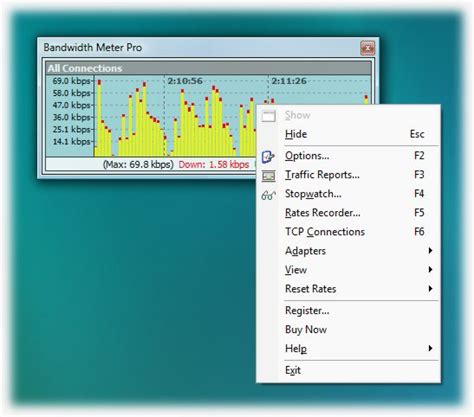
Task: Expand the Help submenu arrow
Action: point(430,348)
